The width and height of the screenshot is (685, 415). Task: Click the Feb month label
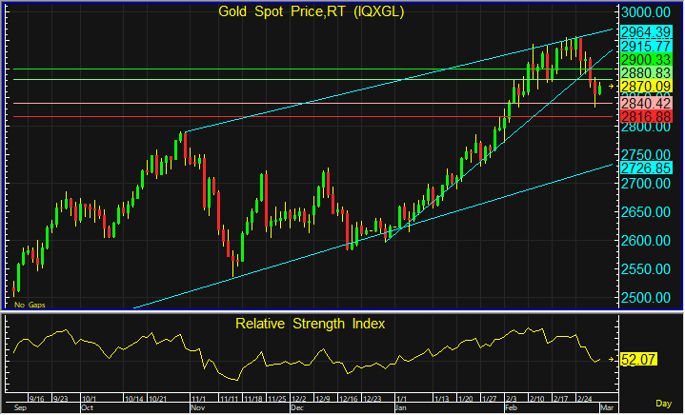click(511, 408)
